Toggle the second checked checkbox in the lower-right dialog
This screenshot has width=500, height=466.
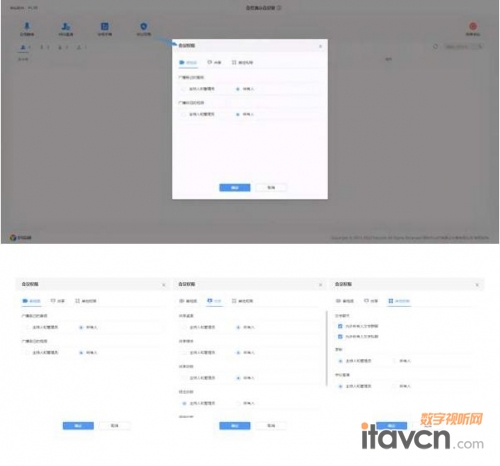(340, 336)
